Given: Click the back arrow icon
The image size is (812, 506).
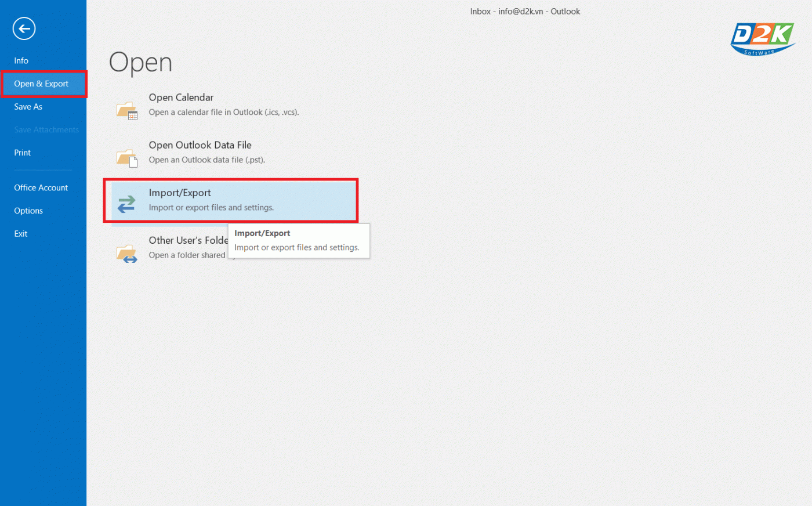Looking at the screenshot, I should (24, 28).
